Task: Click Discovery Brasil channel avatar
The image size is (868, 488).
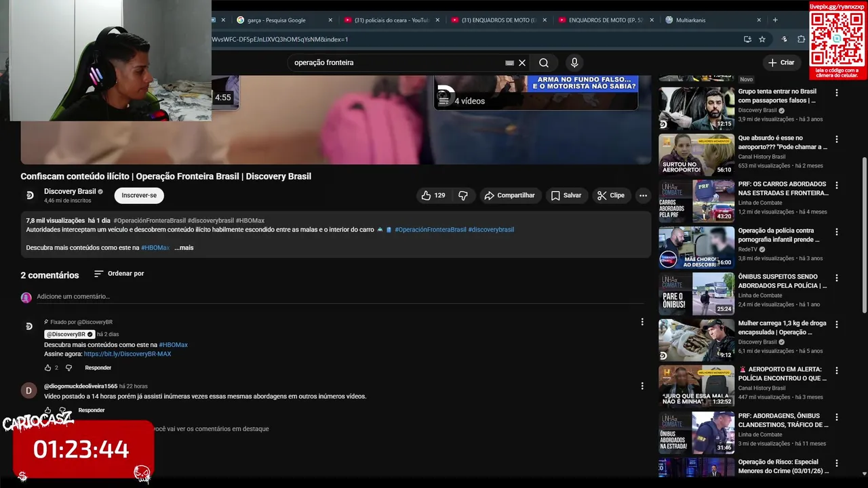Action: 30,195
